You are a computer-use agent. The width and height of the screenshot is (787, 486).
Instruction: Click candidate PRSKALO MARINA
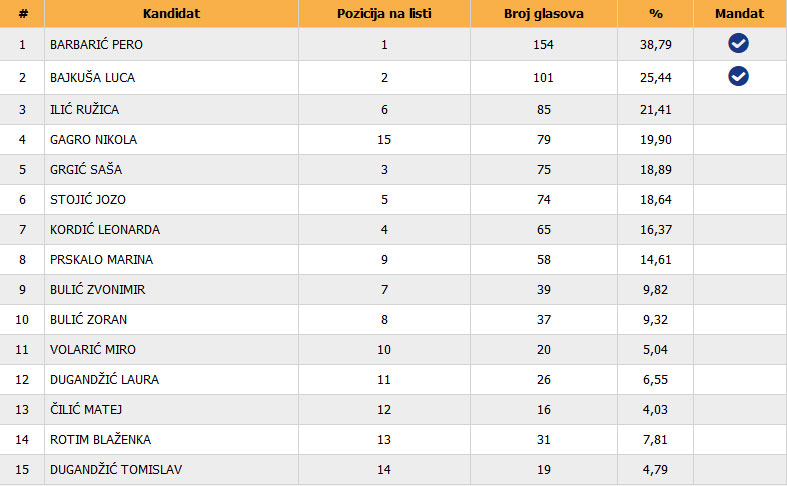97,260
